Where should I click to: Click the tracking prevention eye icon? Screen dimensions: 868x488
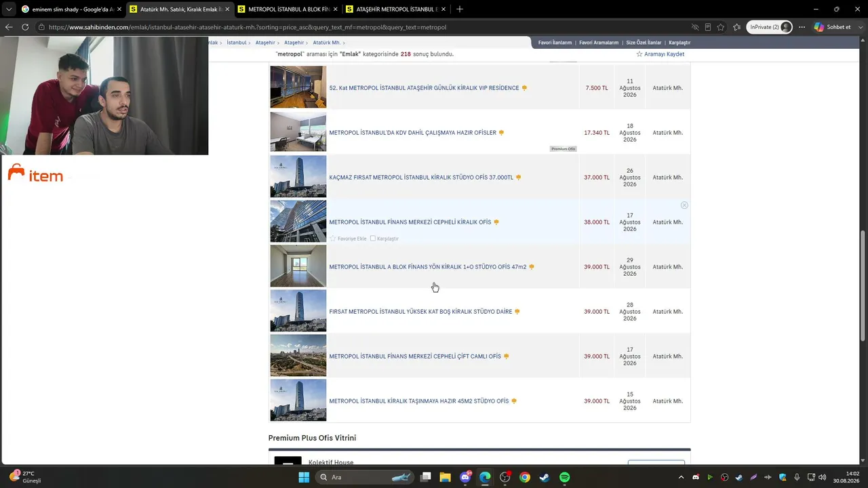click(695, 27)
